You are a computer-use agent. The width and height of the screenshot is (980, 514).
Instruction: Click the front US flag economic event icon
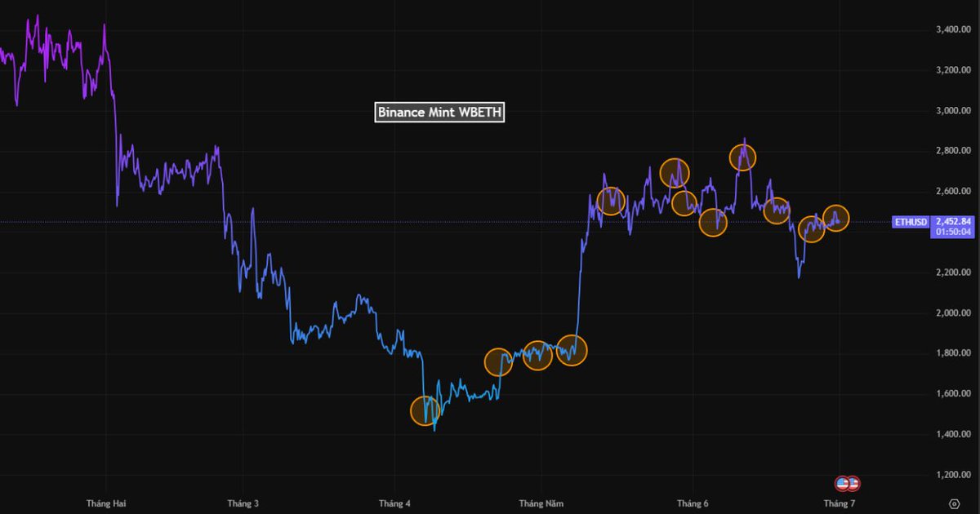click(842, 483)
